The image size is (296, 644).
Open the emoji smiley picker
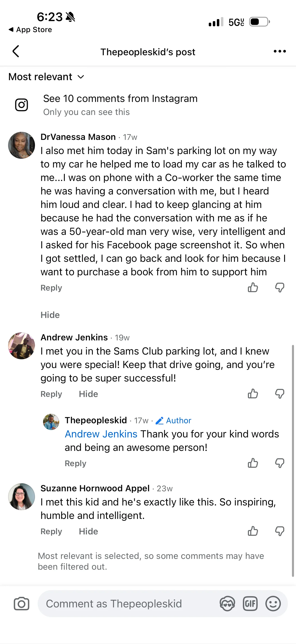273,604
